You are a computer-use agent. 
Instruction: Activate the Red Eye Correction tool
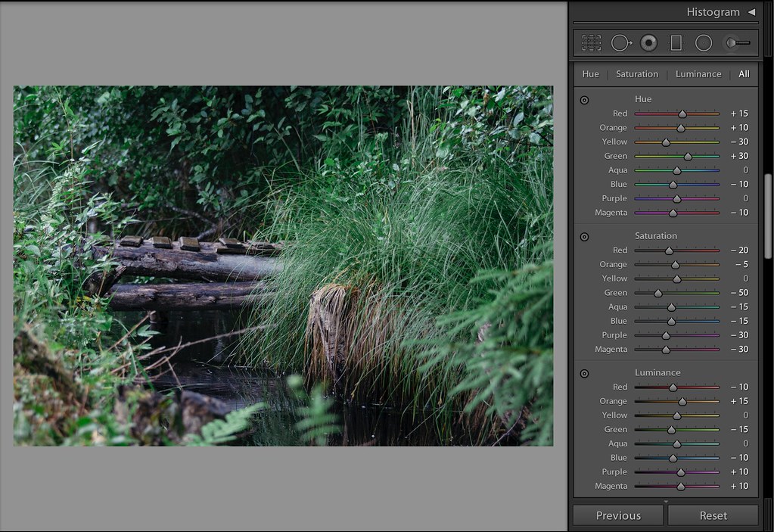click(x=648, y=43)
